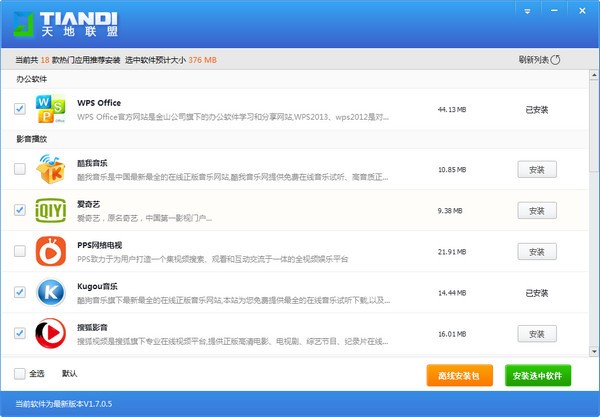Uncheck the WPS Office checkbox
Image resolution: width=600 pixels, height=417 pixels.
[20, 109]
